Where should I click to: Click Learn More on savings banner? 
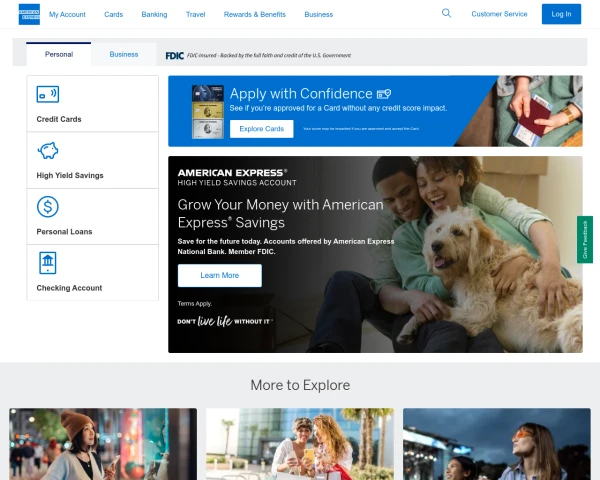pos(219,275)
